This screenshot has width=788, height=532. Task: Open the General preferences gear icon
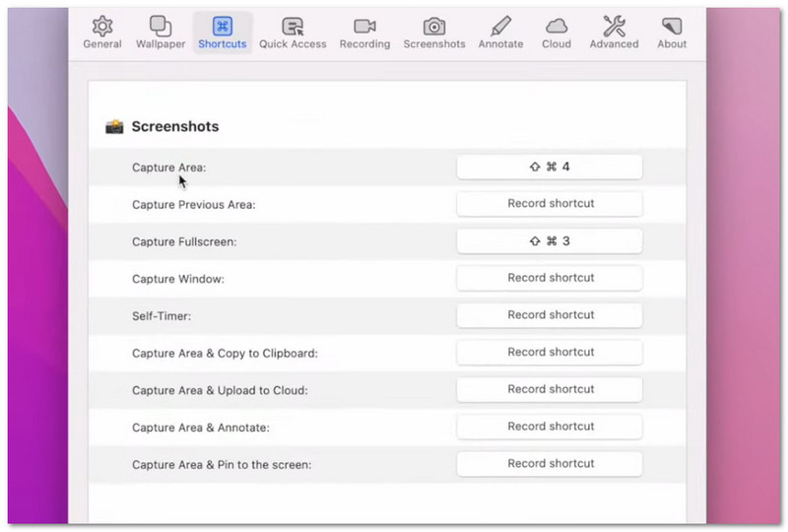102,27
